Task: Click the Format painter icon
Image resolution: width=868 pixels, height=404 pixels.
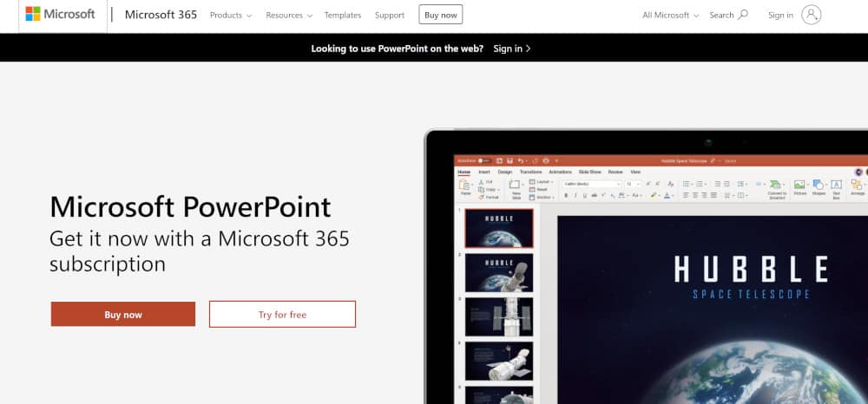Action: (482, 198)
